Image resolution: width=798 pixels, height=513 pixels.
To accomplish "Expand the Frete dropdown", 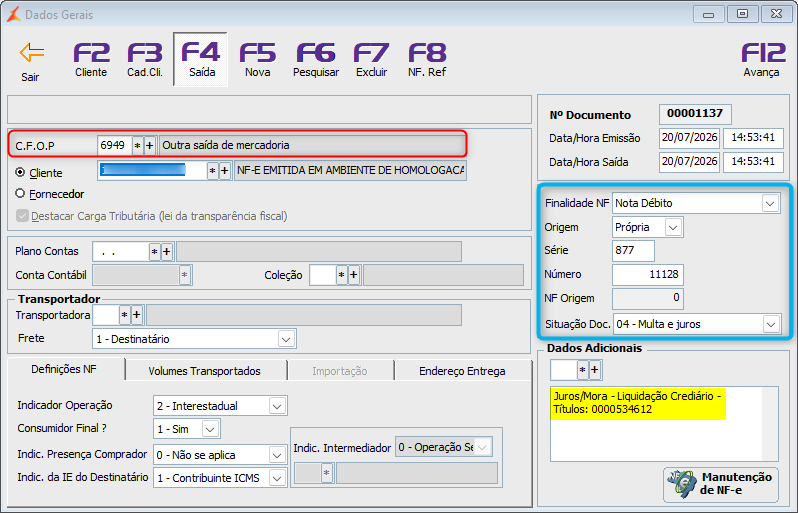I will coord(286,339).
